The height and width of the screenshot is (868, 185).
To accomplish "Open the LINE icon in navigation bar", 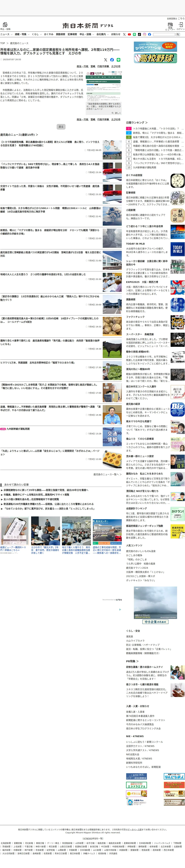I will 134,34.
